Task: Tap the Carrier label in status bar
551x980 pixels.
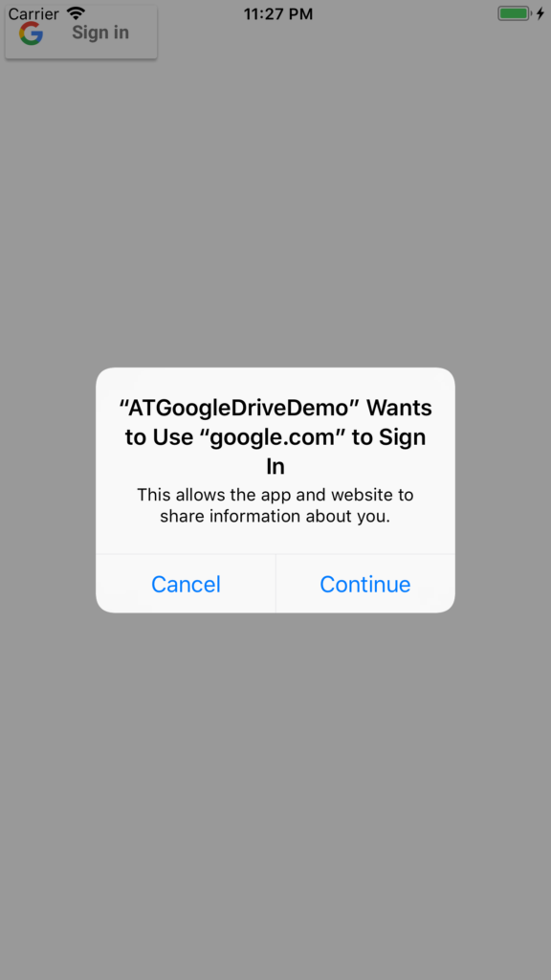Action: [33, 13]
